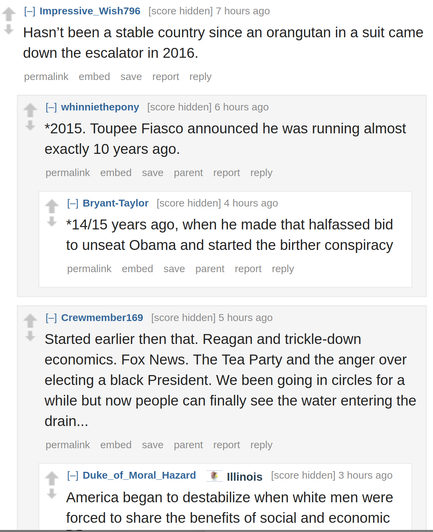
Task: Downvote Duke_of_Moral_Hazard's comment
Action: click(x=52, y=493)
